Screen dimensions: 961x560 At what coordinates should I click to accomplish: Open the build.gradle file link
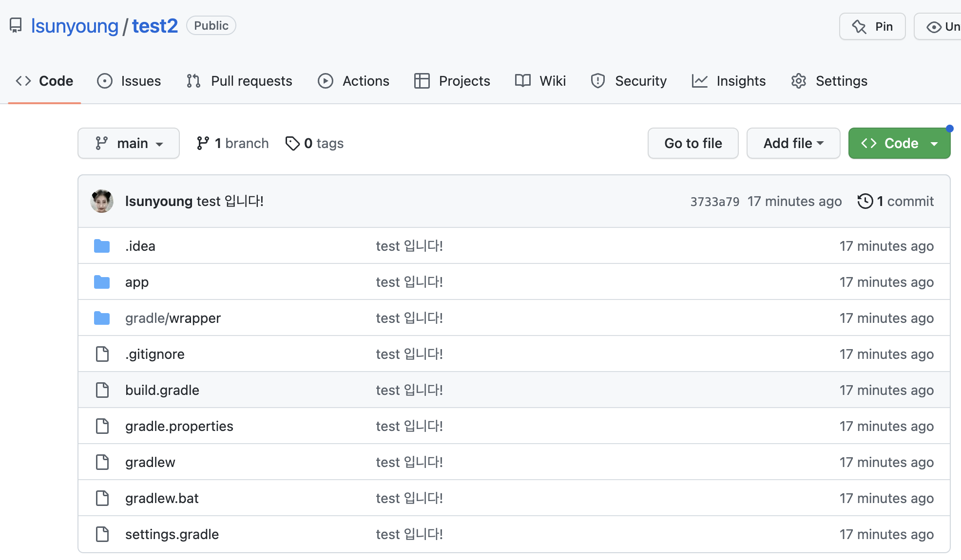(162, 390)
